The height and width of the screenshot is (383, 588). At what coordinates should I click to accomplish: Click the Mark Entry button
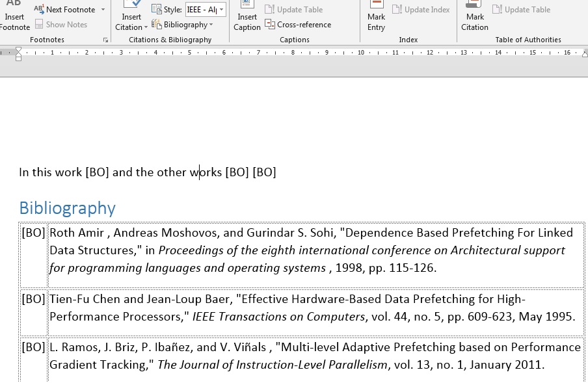tap(376, 16)
